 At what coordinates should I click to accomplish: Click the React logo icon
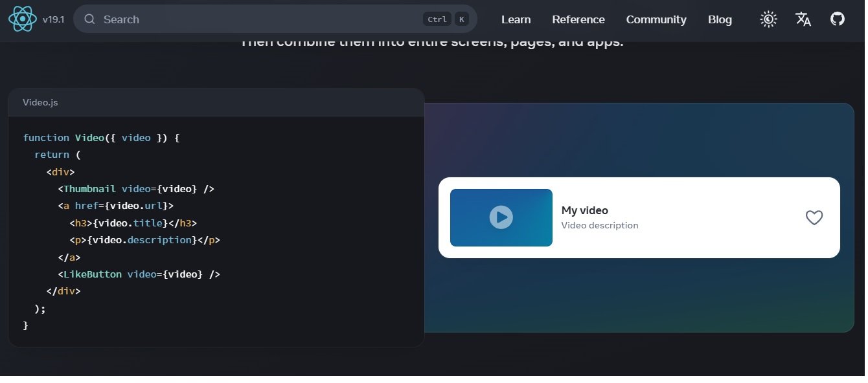coord(23,19)
